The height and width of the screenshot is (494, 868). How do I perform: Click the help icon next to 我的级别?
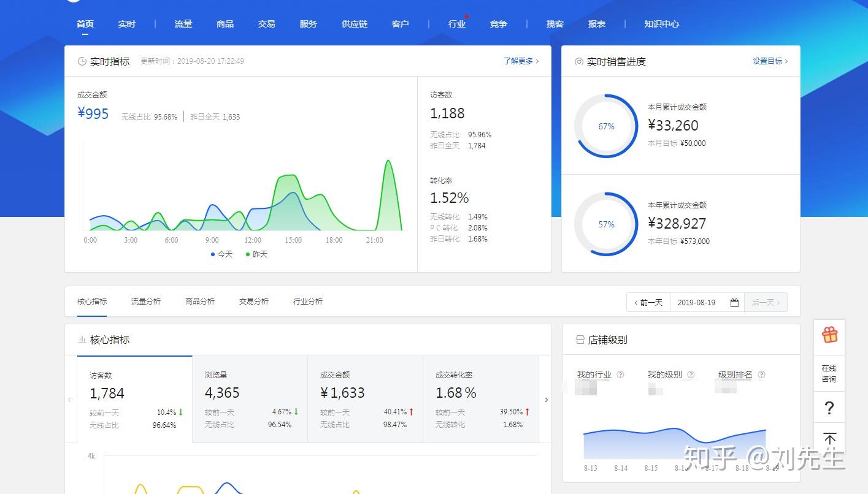pyautogui.click(x=691, y=374)
